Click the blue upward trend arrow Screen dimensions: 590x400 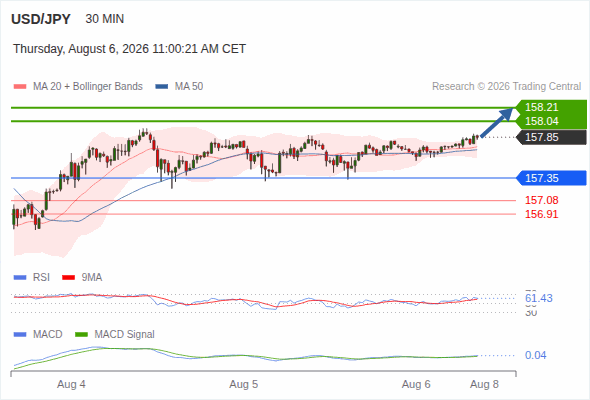pyautogui.click(x=497, y=123)
